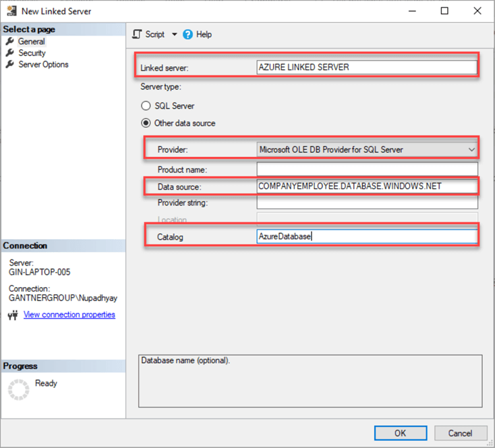This screenshot has width=495, height=448.
Task: Click the Script scroll icon
Action: (x=137, y=34)
